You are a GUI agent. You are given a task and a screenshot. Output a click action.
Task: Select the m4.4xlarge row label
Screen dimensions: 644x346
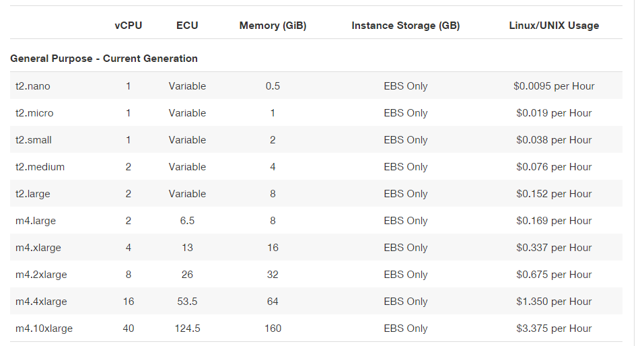[41, 301]
